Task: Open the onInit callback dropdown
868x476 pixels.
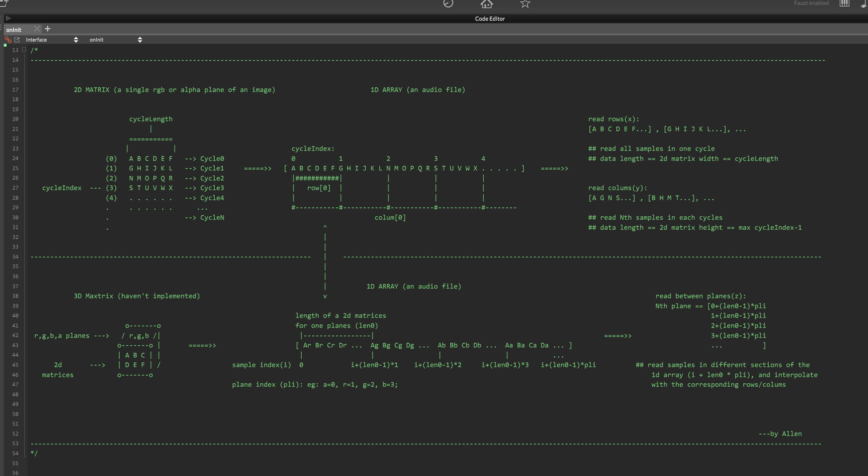Action: click(115, 40)
